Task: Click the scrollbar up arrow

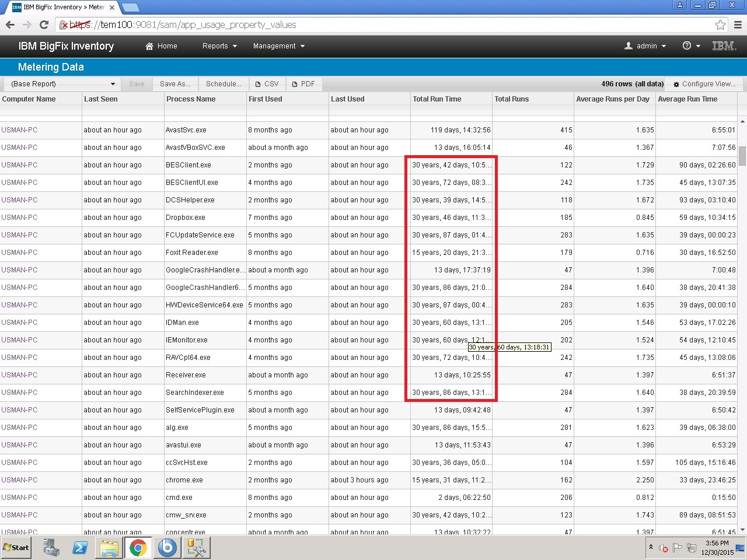Action: tap(742, 121)
